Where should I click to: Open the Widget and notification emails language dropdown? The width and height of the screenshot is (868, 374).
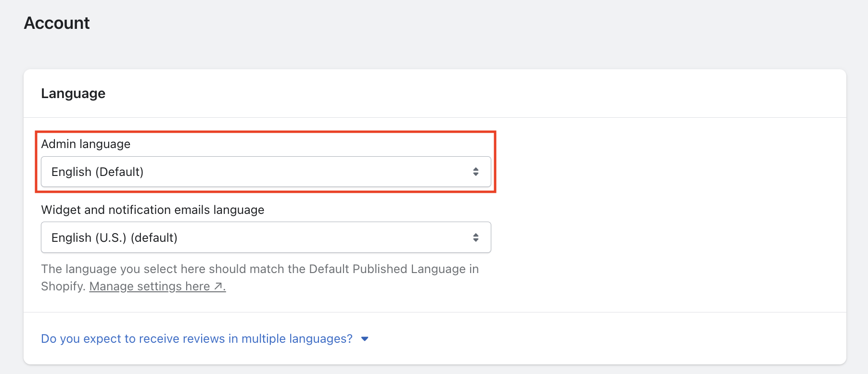tap(266, 237)
